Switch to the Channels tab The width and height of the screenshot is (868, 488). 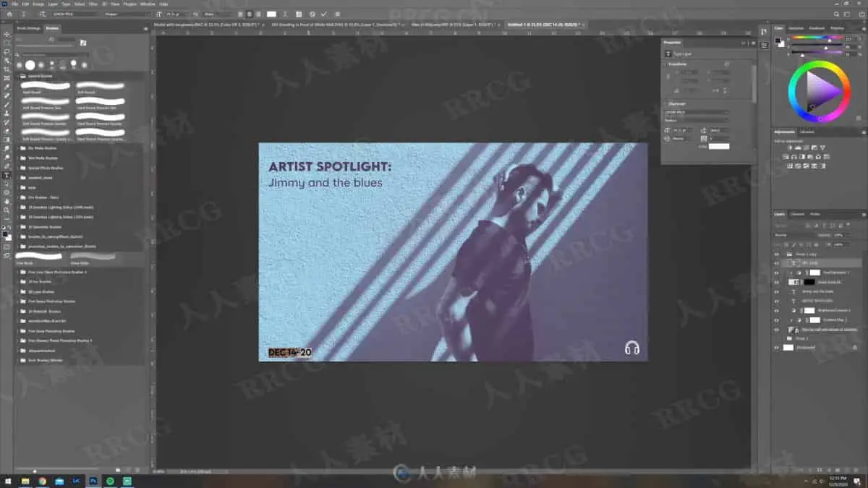(798, 214)
